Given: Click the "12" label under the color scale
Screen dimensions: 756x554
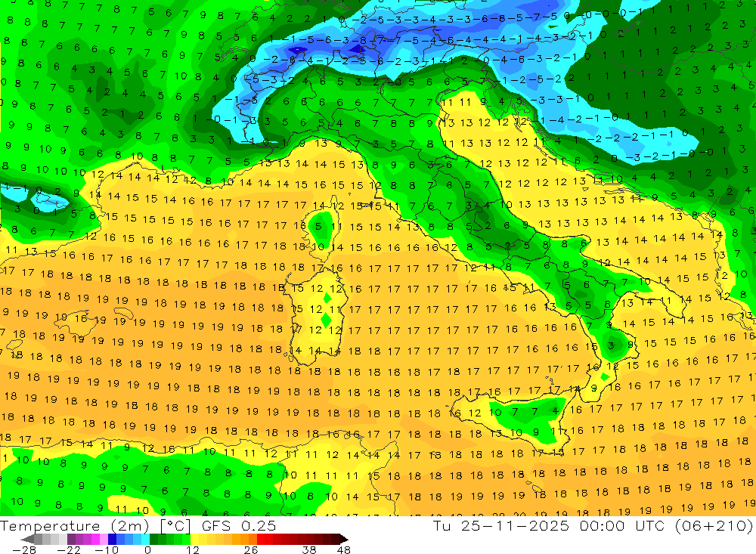Looking at the screenshot, I should point(192,549).
